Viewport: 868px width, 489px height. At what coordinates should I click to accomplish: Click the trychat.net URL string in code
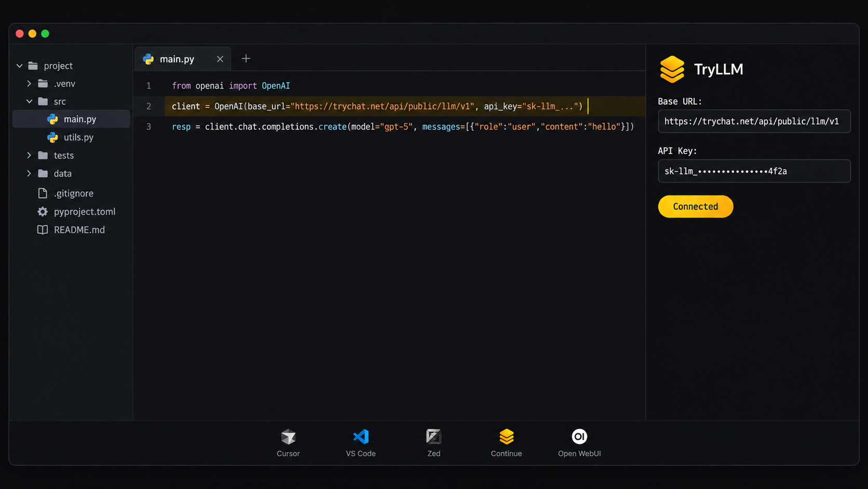coord(383,107)
